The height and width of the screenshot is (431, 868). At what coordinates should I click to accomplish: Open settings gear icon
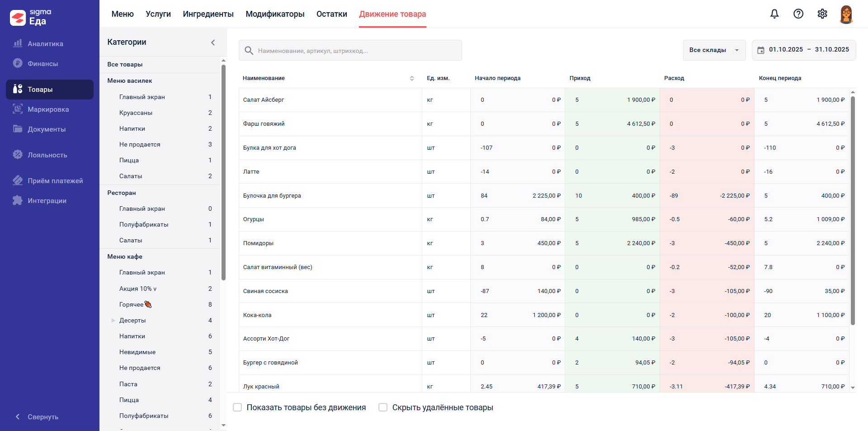[822, 14]
